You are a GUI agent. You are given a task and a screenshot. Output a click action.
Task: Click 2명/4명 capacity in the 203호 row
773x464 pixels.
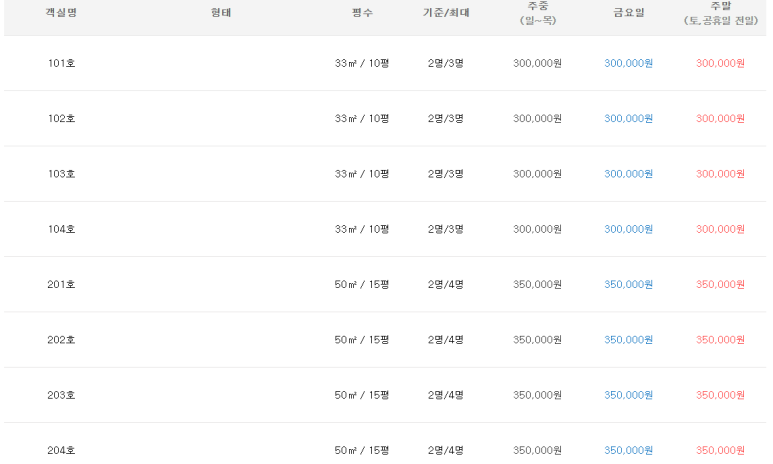446,395
